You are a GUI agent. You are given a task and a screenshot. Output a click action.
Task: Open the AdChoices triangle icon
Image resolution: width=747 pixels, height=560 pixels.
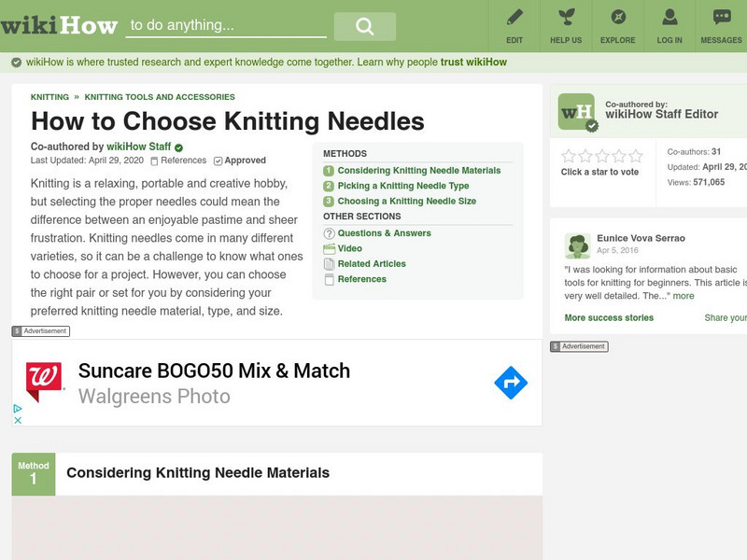pyautogui.click(x=17, y=409)
